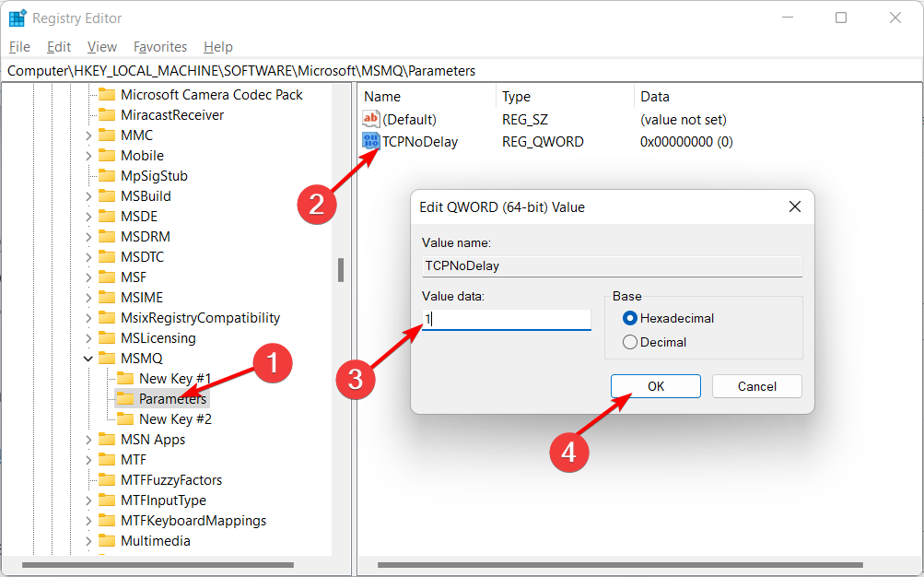Screen dimensions: 924x577
Task: Expand the Mobile tree node
Action: click(88, 156)
